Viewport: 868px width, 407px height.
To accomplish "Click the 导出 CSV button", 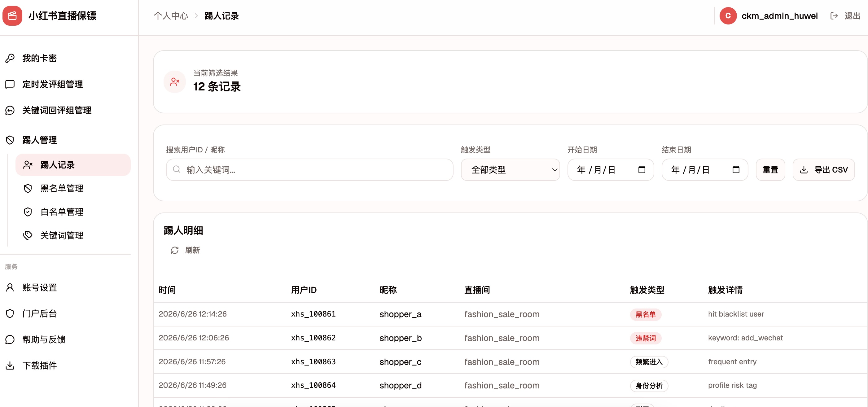I will pyautogui.click(x=823, y=170).
